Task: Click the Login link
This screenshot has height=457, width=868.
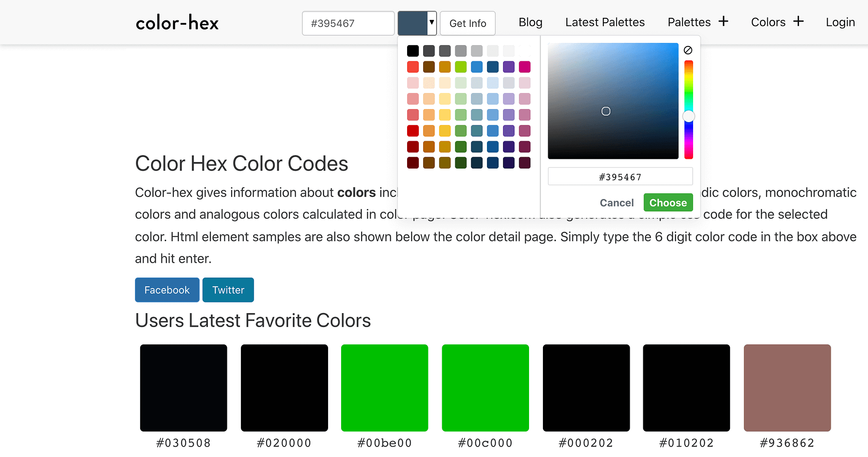Action: (840, 22)
